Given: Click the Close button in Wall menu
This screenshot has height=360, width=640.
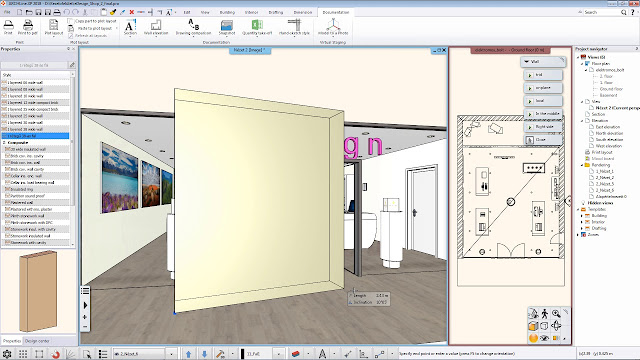Looking at the screenshot, I should [x=543, y=140].
